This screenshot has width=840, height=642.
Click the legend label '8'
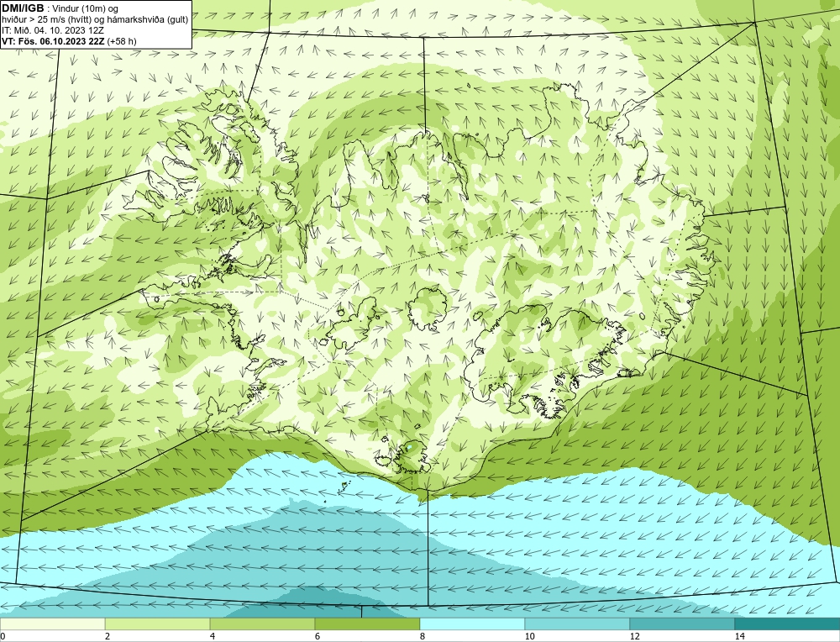coord(423,636)
